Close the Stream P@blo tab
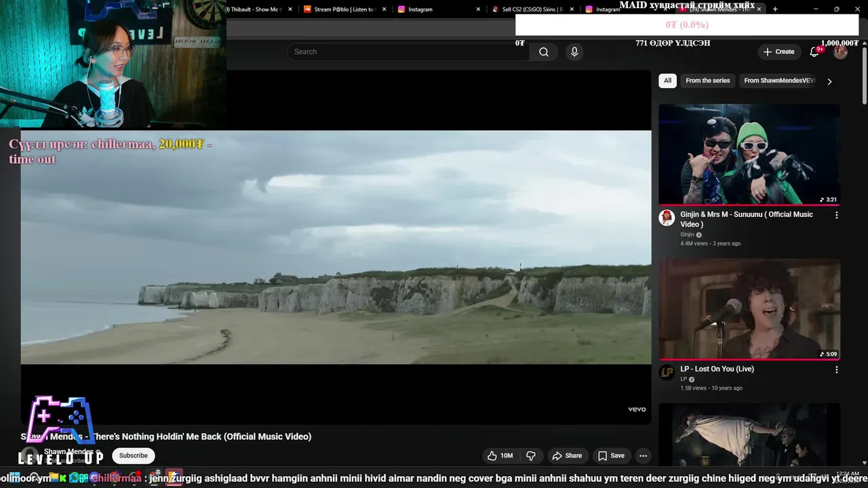868x488 pixels. pyautogui.click(x=384, y=9)
